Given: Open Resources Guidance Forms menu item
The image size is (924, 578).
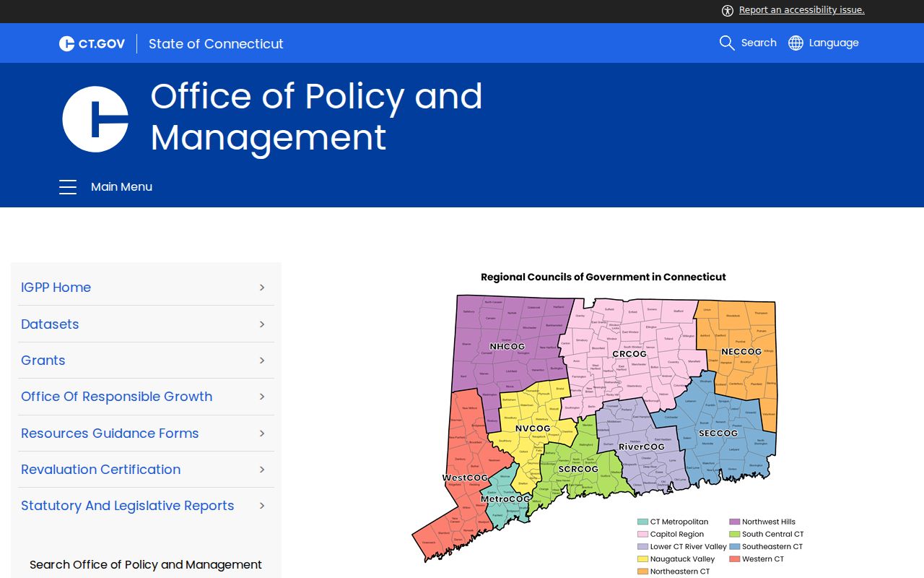Looking at the screenshot, I should (x=110, y=433).
